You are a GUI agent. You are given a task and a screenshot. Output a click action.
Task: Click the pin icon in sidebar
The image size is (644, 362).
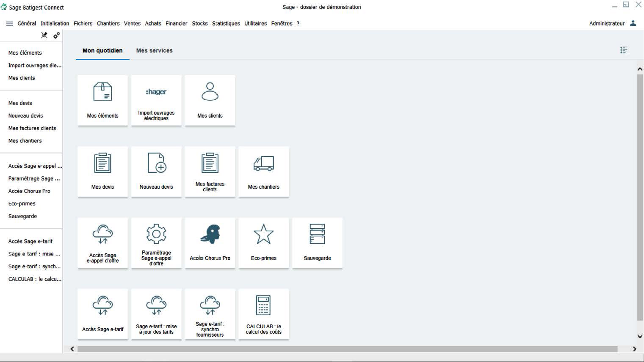click(x=44, y=36)
